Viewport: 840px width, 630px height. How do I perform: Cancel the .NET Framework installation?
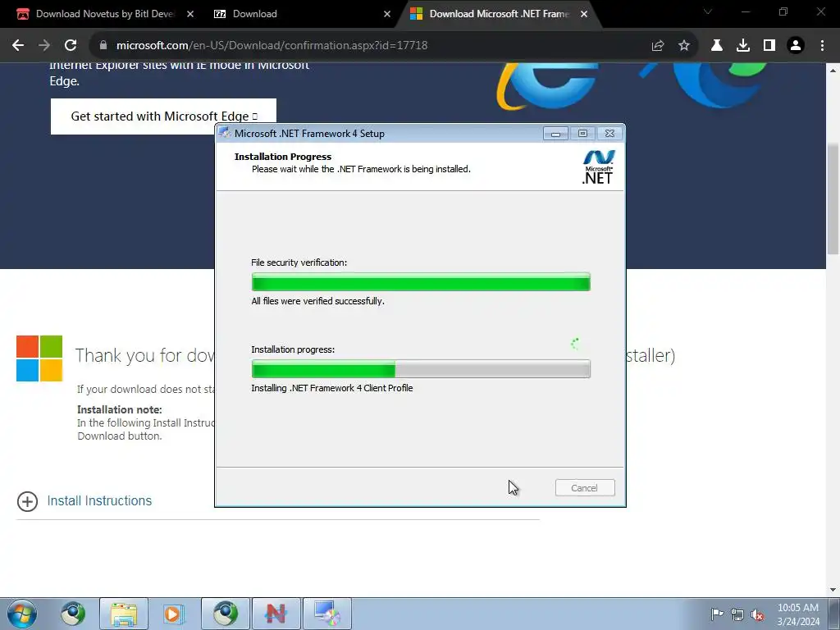click(x=584, y=488)
